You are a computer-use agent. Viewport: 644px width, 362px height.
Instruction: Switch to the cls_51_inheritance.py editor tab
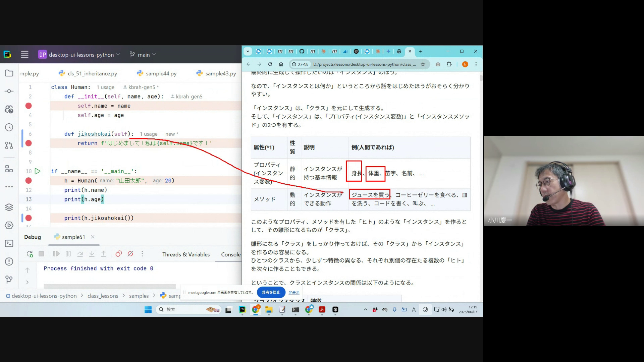92,73
